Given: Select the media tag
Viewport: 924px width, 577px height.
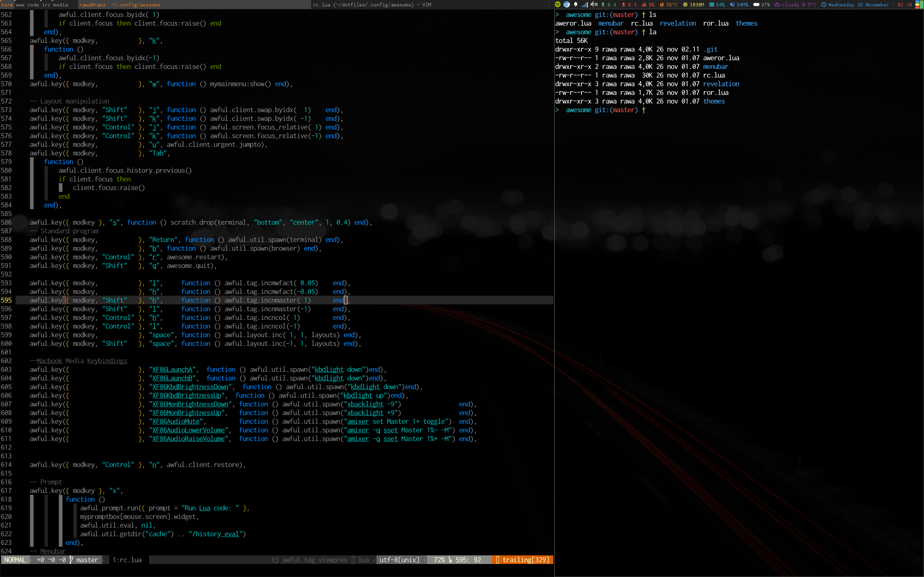Looking at the screenshot, I should (x=60, y=5).
